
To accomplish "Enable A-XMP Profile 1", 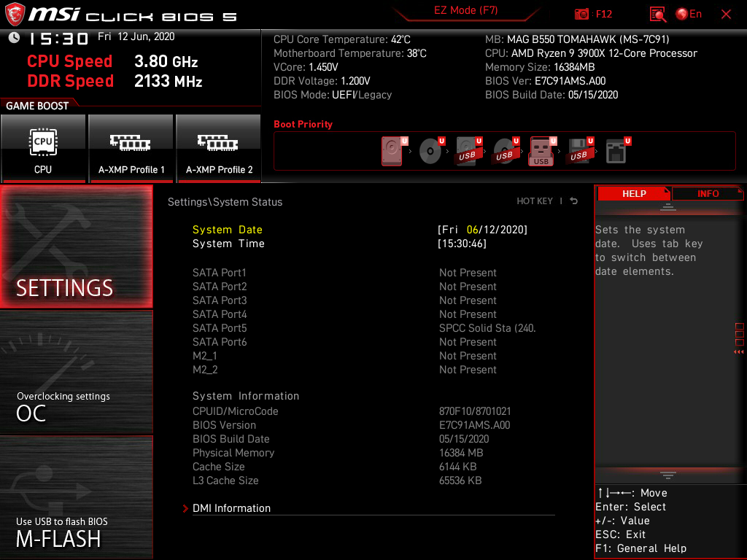I will coord(131,148).
